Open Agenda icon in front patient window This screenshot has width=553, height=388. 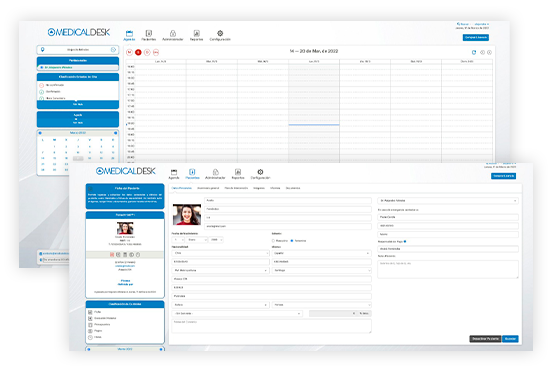(x=174, y=172)
